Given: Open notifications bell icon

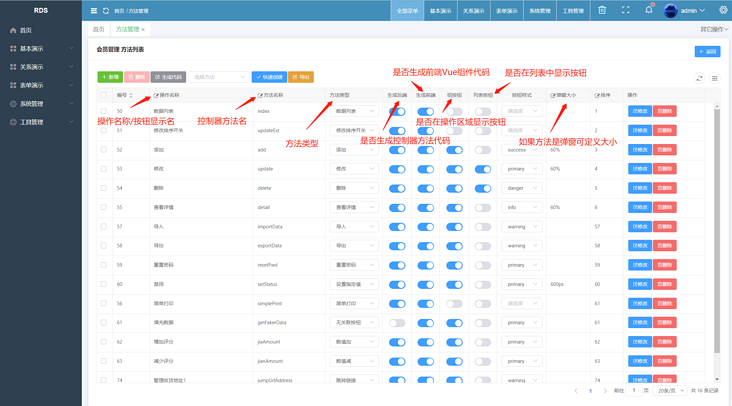Looking at the screenshot, I should pyautogui.click(x=649, y=10).
